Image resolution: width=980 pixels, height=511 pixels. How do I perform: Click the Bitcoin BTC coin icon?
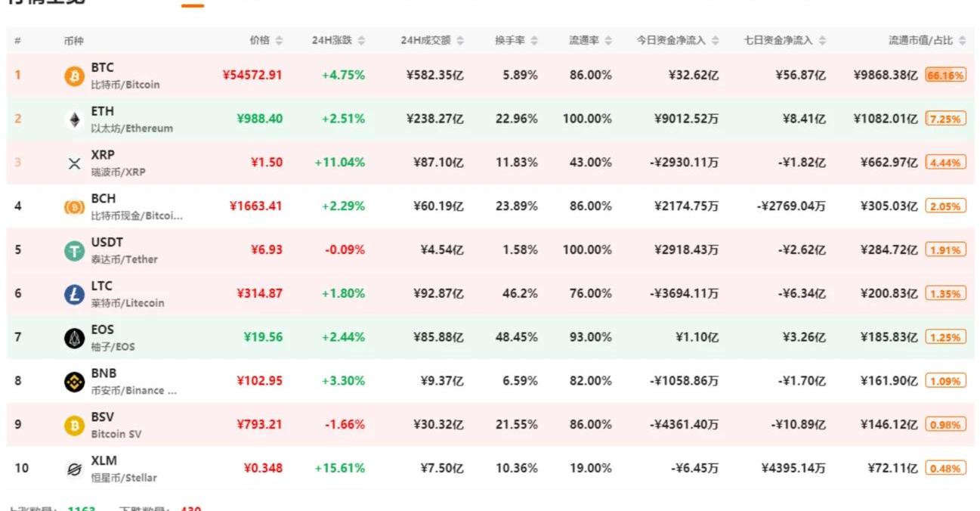(74, 76)
